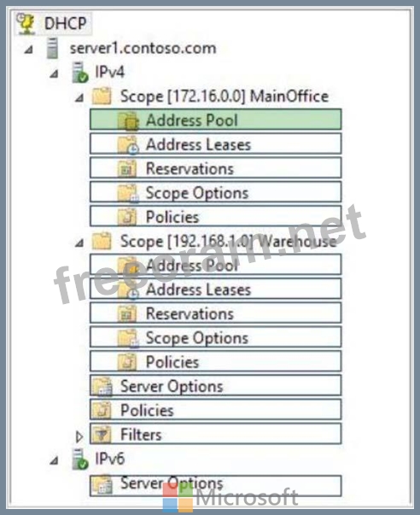This screenshot has height=515, width=420.
Task: Expand the Filters node arrow
Action: click(79, 436)
